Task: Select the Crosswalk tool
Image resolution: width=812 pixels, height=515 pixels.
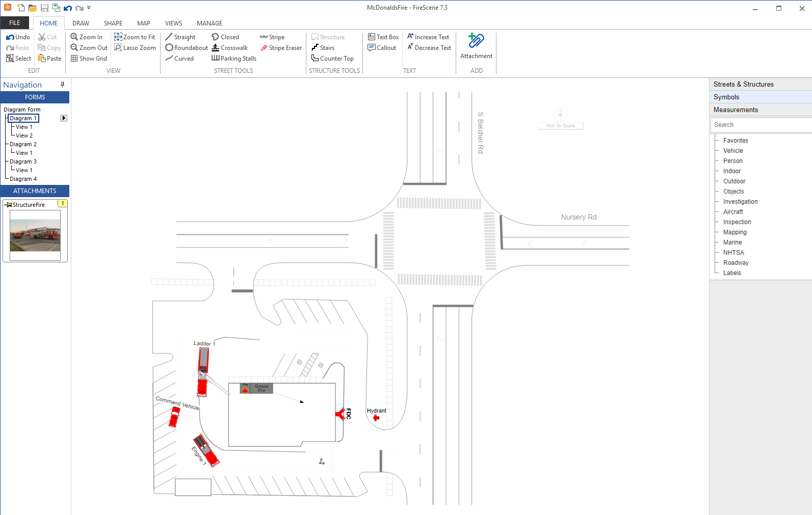Action: (230, 48)
